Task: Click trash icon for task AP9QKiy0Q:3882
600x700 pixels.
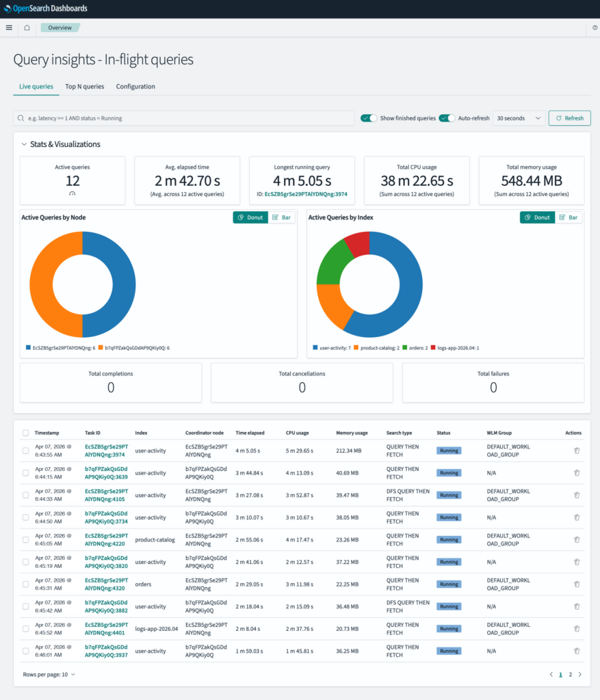Action: (577, 607)
